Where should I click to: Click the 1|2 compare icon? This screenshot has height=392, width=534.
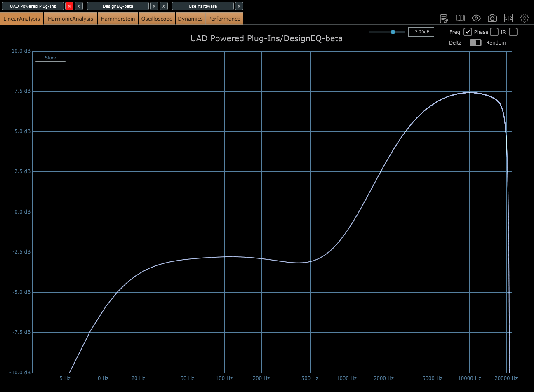click(508, 18)
